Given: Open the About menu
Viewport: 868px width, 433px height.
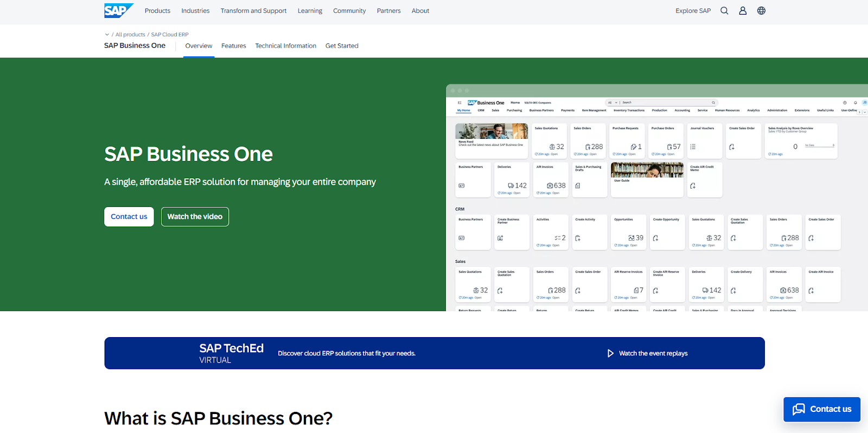Looking at the screenshot, I should click(420, 11).
